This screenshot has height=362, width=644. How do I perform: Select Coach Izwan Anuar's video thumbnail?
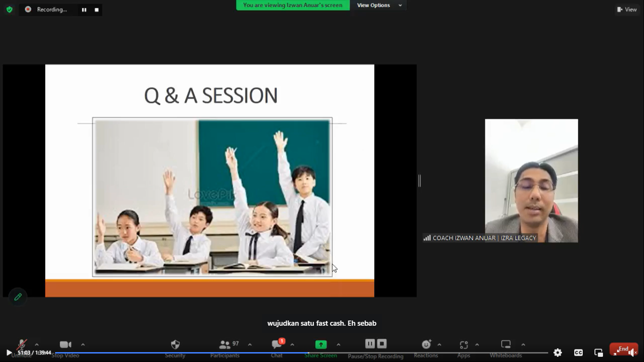(x=531, y=181)
